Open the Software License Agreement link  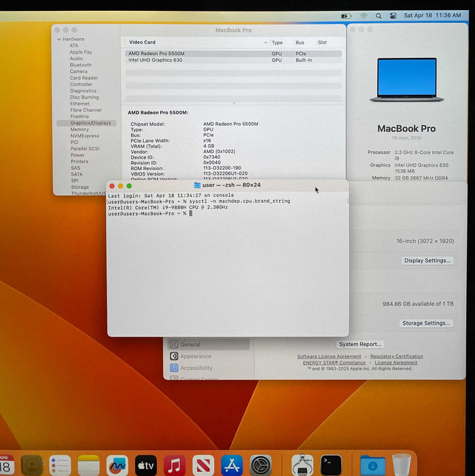click(329, 356)
